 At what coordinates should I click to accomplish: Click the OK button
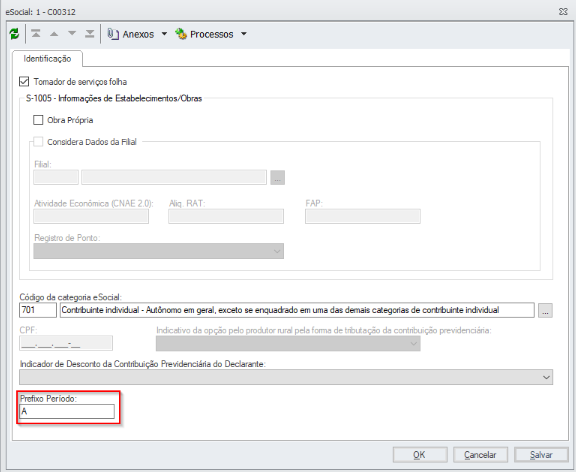[x=420, y=455]
